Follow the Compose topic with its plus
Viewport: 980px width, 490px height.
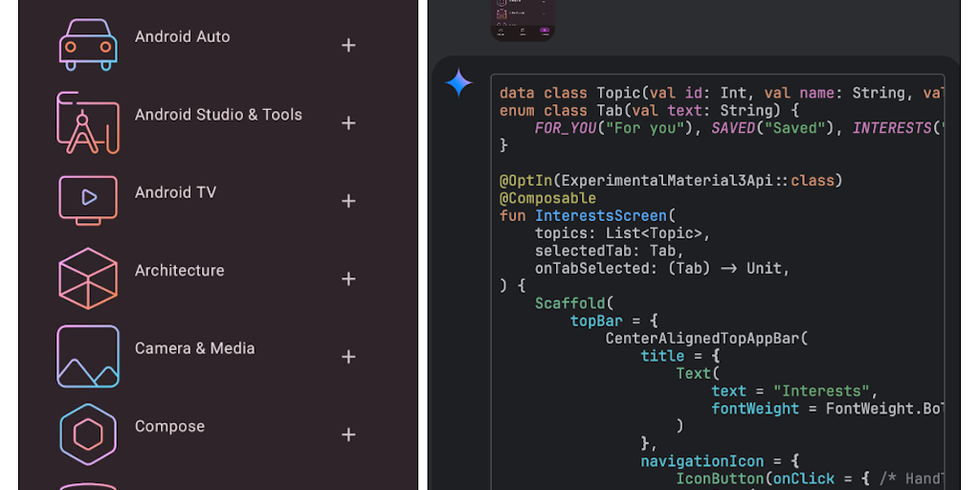348,434
